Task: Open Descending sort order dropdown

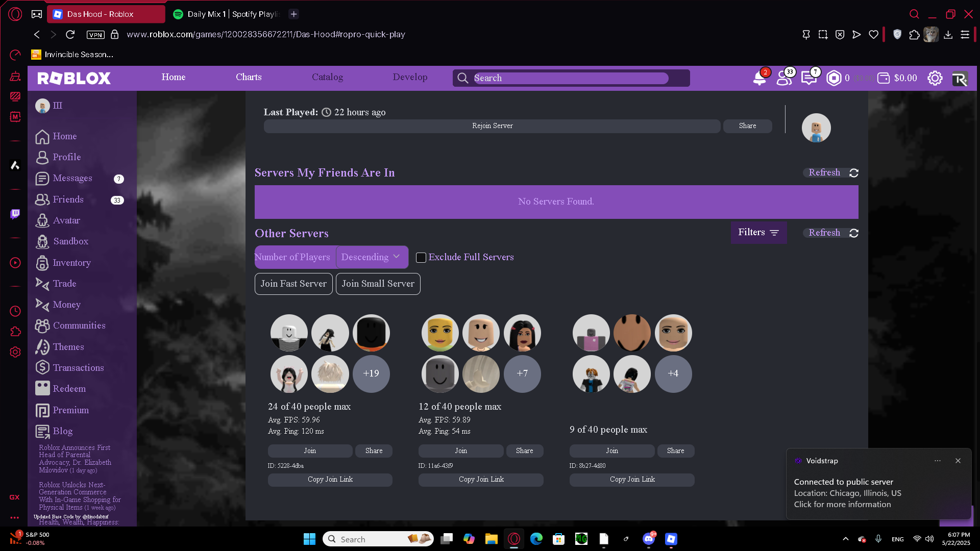Action: click(371, 257)
